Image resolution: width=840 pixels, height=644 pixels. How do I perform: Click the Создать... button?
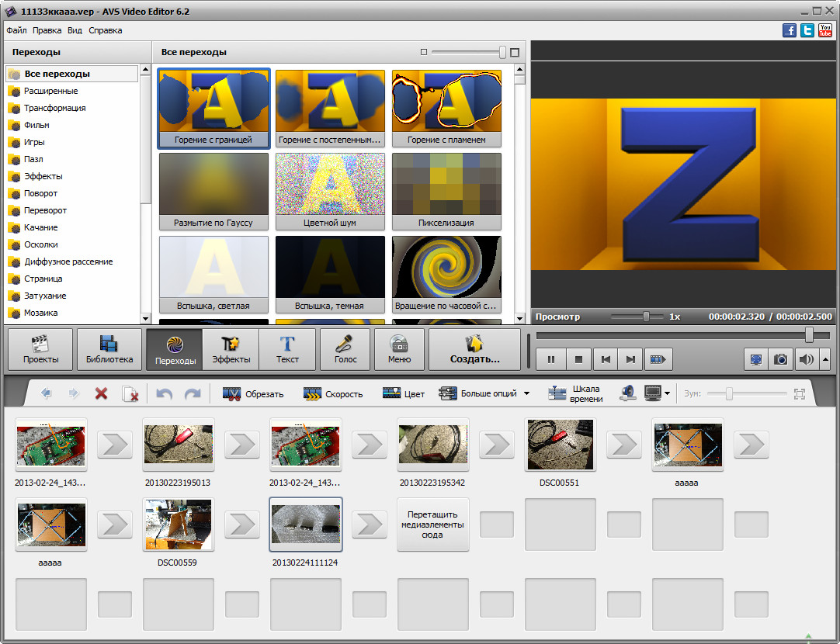tap(474, 349)
